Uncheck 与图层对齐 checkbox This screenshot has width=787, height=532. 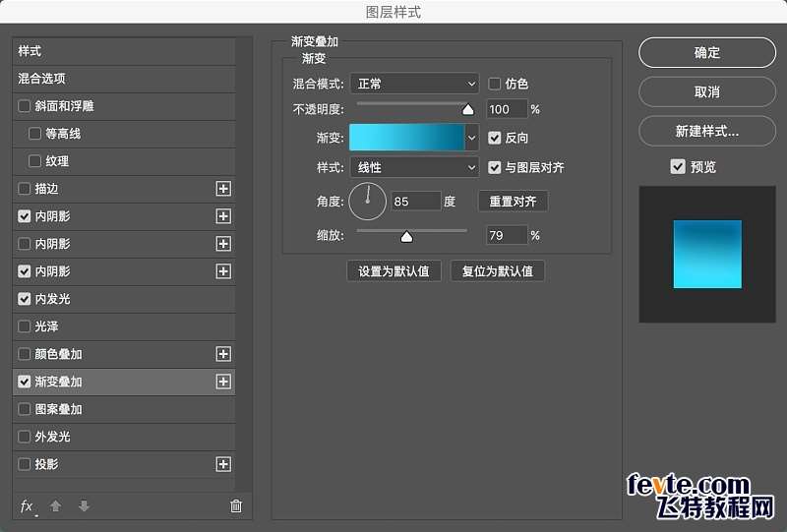coord(495,167)
